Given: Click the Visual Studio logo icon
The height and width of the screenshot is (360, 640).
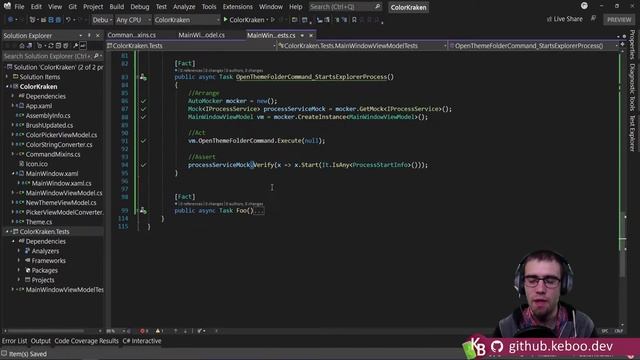Looking at the screenshot, I should [7, 6].
